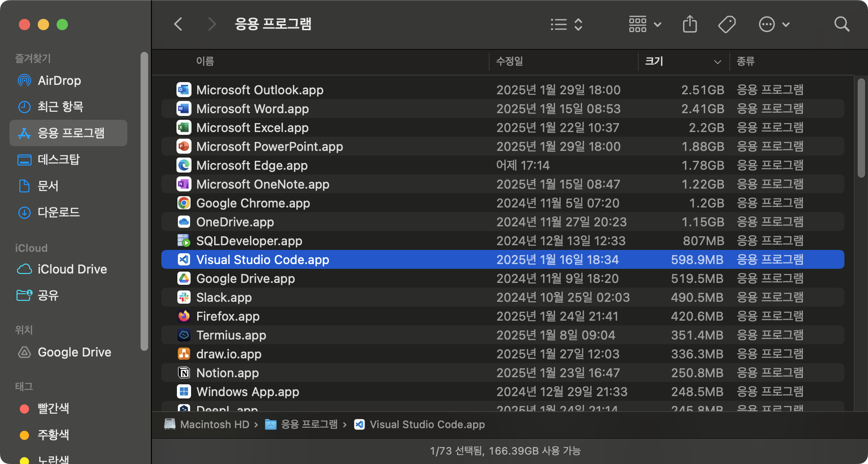Open Google Drive location in sidebar
This screenshot has width=868, height=464.
pos(68,352)
